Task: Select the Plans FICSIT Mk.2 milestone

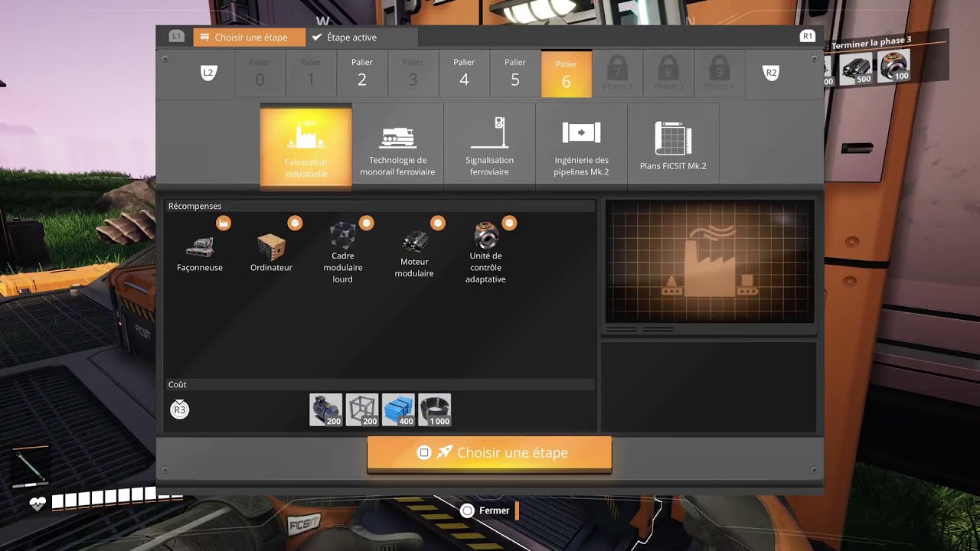Action: [673, 145]
